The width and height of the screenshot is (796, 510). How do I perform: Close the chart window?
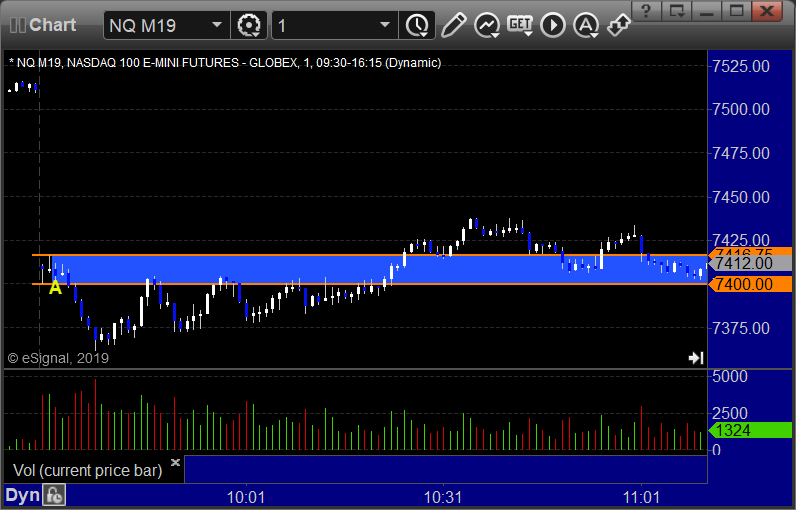point(767,10)
